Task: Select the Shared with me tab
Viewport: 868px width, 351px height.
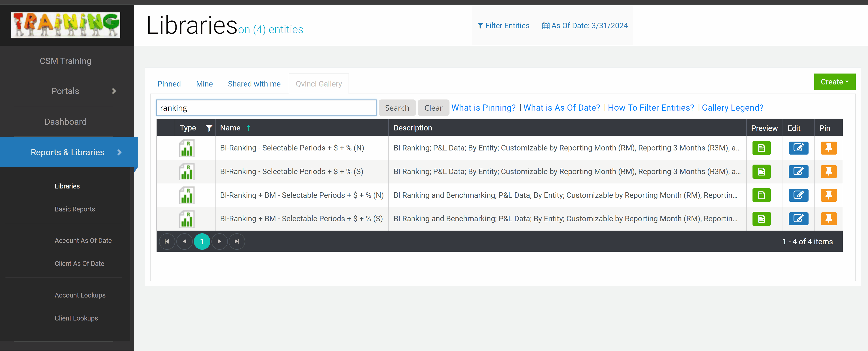Action: pyautogui.click(x=254, y=84)
